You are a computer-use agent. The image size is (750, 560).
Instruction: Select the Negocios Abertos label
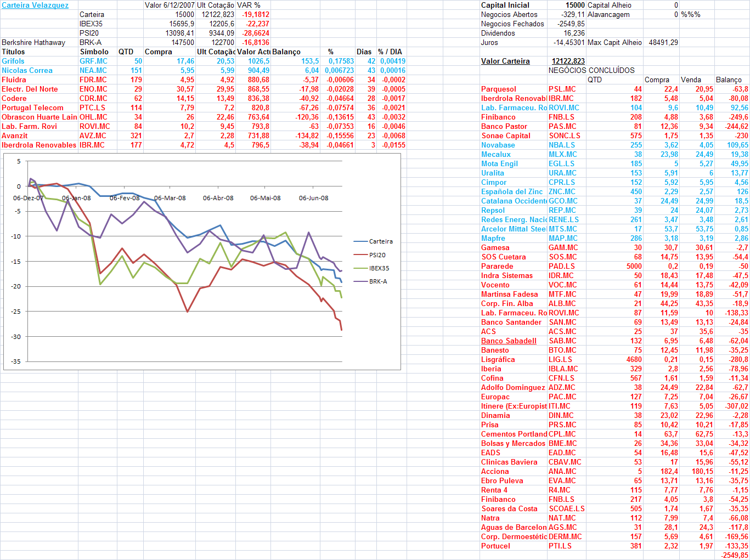point(509,15)
